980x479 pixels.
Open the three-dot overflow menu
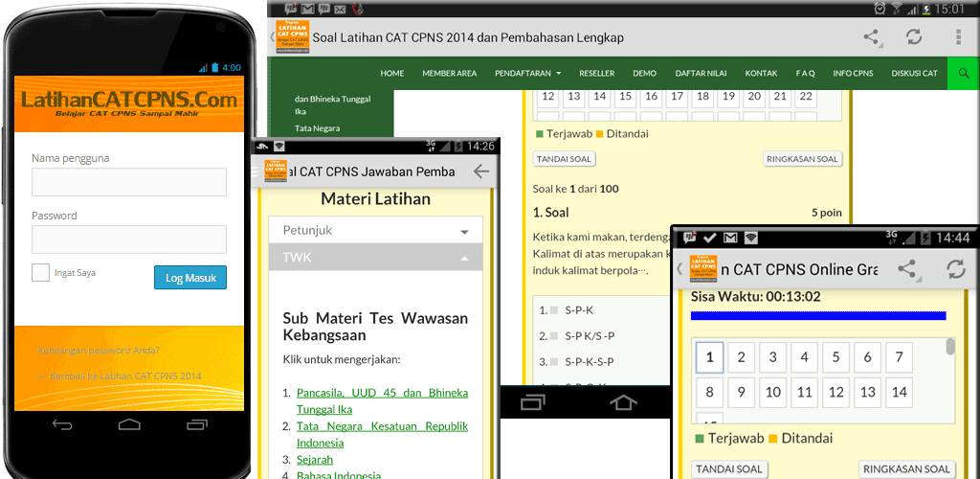[x=958, y=37]
